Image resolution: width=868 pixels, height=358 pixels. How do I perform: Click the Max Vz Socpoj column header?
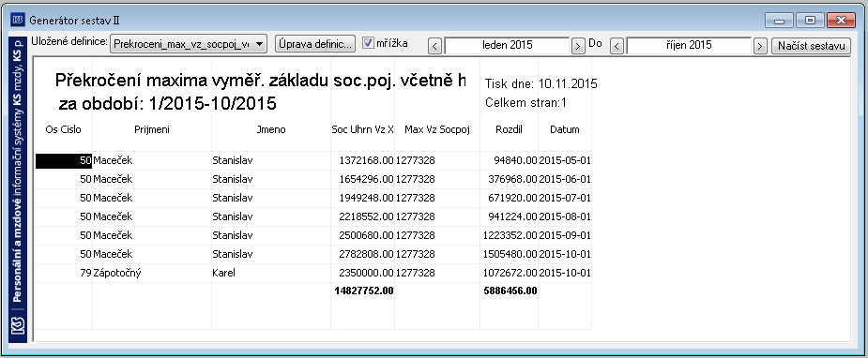point(436,130)
